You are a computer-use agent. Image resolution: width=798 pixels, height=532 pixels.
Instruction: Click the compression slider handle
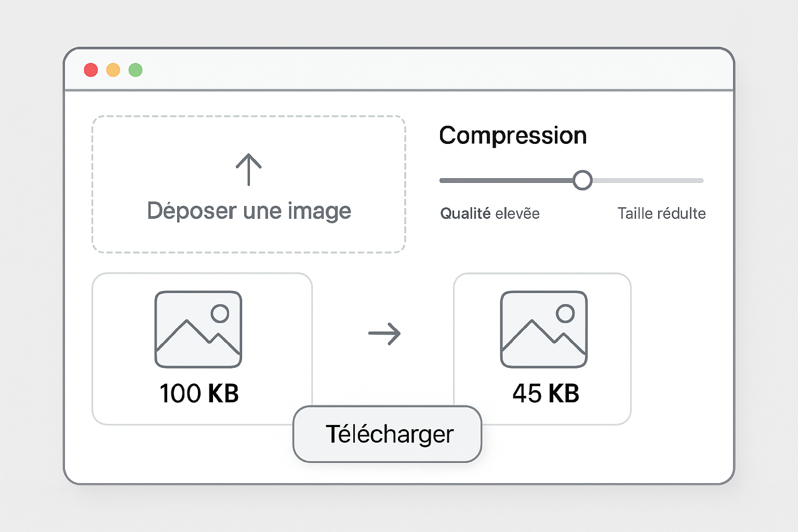click(583, 179)
